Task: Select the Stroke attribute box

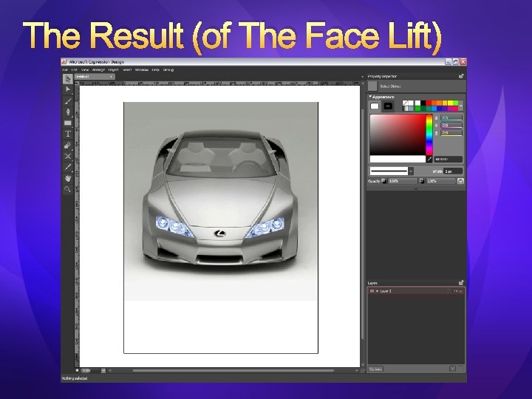Action: [x=388, y=106]
